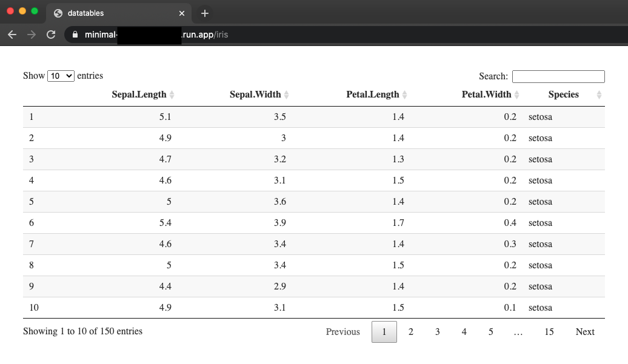
Task: Click the Sepal.Width column header
Action: coord(255,94)
